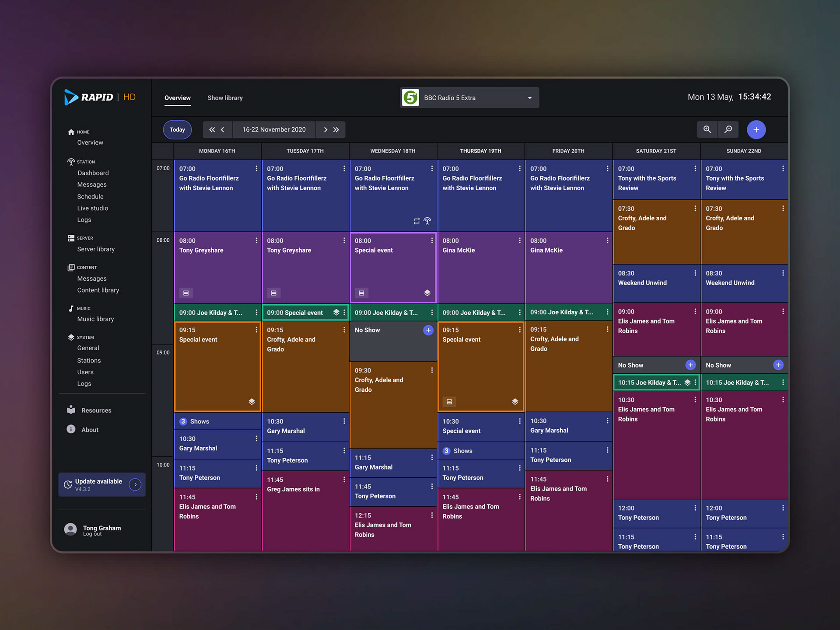The height and width of the screenshot is (630, 840).
Task: Click the blue add show plus button
Action: click(x=756, y=129)
